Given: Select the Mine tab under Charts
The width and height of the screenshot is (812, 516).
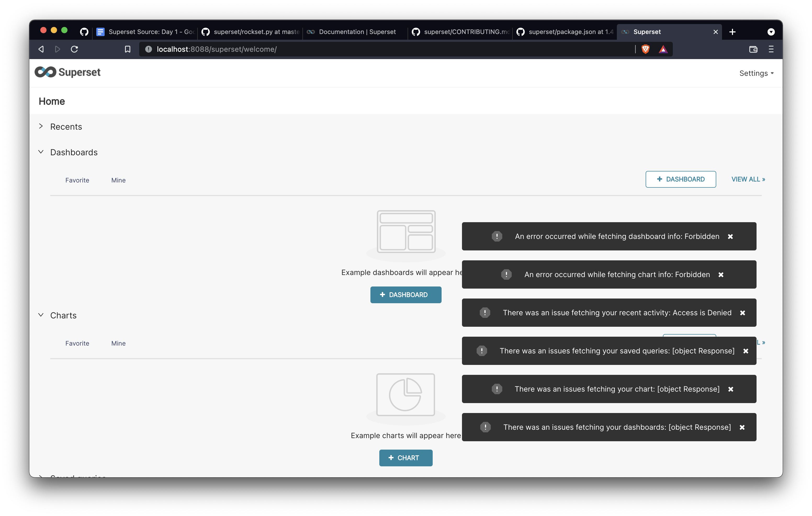Looking at the screenshot, I should (118, 343).
